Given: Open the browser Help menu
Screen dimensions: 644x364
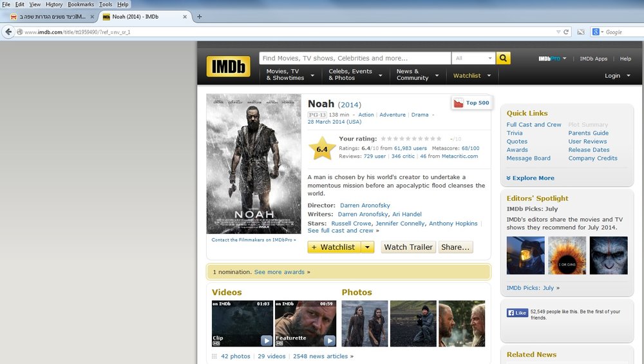Looking at the screenshot, I should point(123,4).
